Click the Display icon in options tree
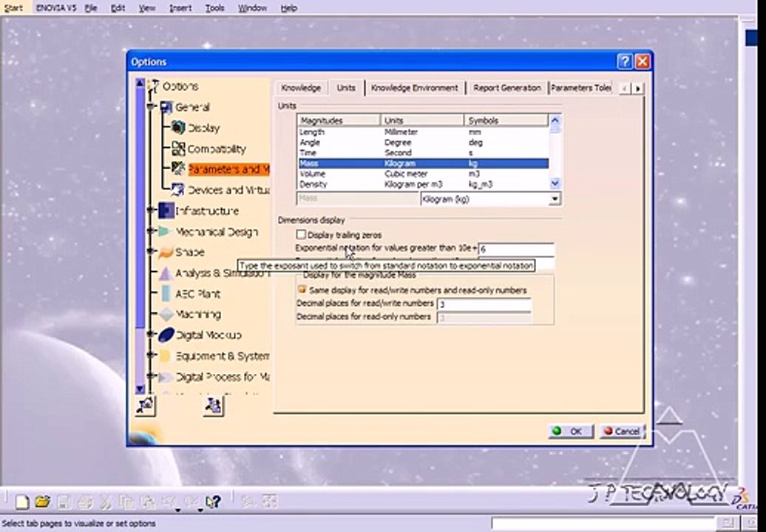The image size is (766, 532). pyautogui.click(x=178, y=128)
